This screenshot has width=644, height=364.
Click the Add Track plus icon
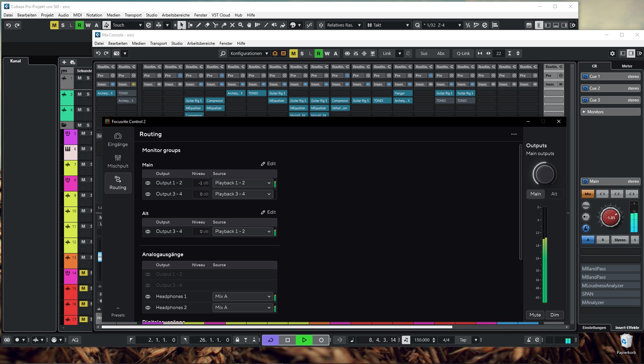click(64, 62)
